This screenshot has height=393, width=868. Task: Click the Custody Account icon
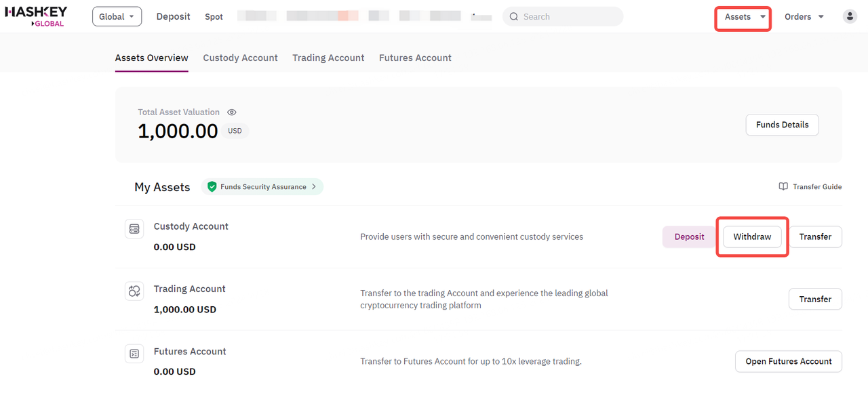tap(134, 229)
